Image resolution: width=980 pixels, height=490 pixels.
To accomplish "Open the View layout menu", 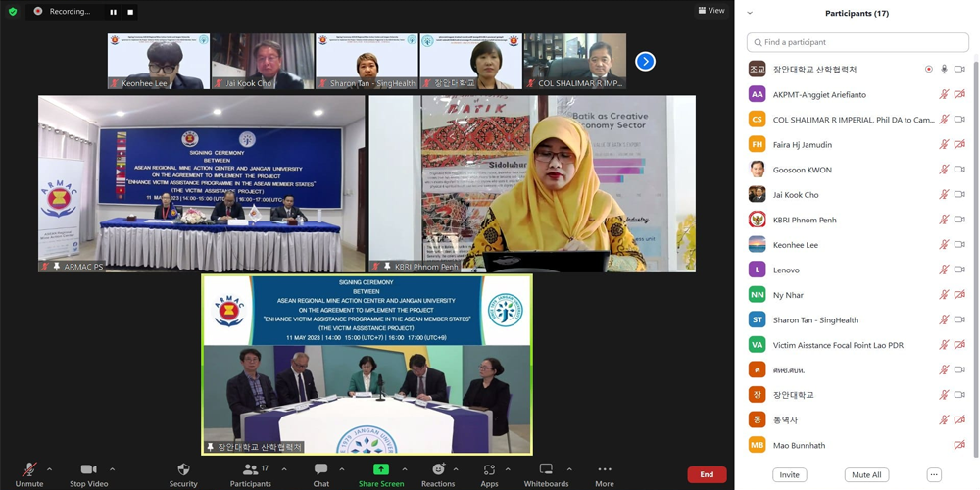I will click(x=711, y=11).
